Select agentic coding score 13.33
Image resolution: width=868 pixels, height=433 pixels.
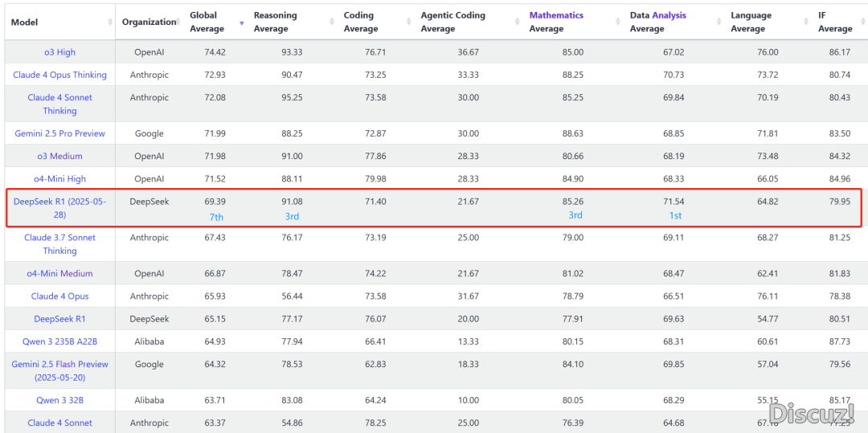[468, 341]
